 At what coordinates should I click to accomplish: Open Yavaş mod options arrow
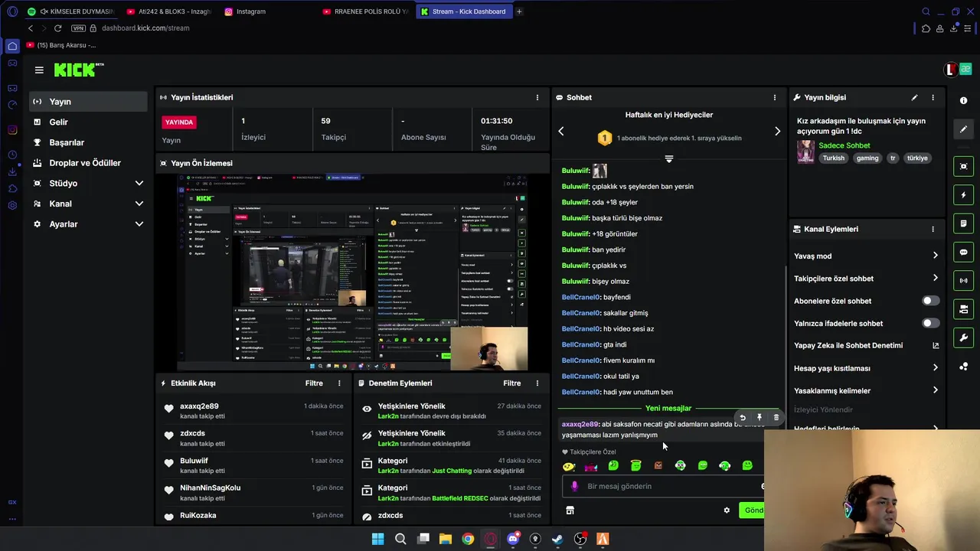935,256
